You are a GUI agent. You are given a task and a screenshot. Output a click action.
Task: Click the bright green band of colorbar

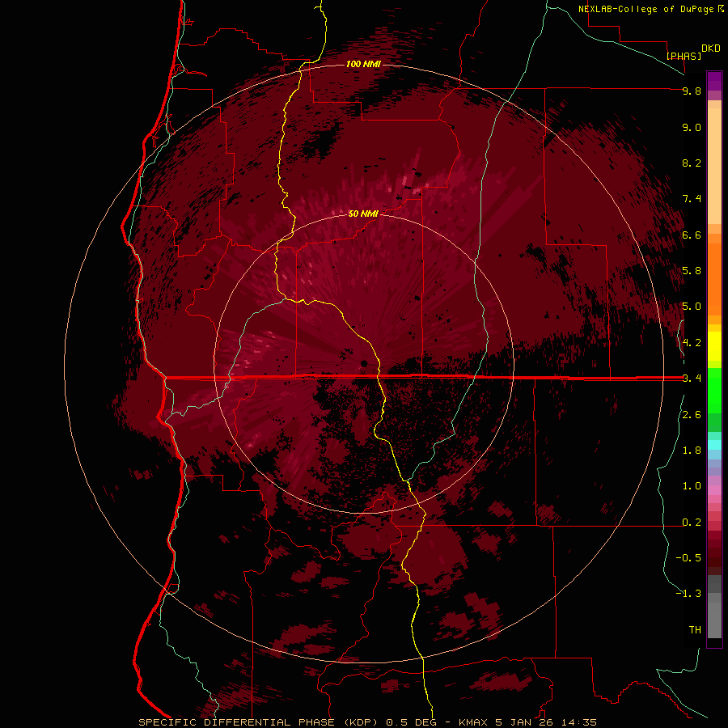(x=714, y=390)
